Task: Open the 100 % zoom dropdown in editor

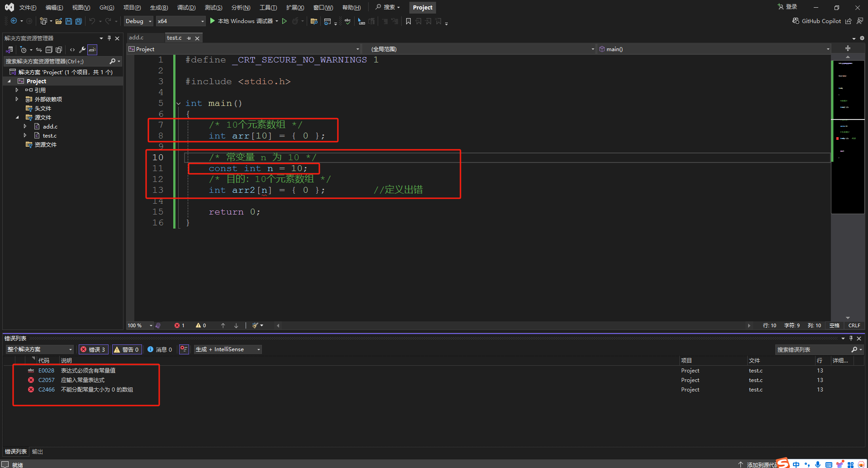Action: 140,325
